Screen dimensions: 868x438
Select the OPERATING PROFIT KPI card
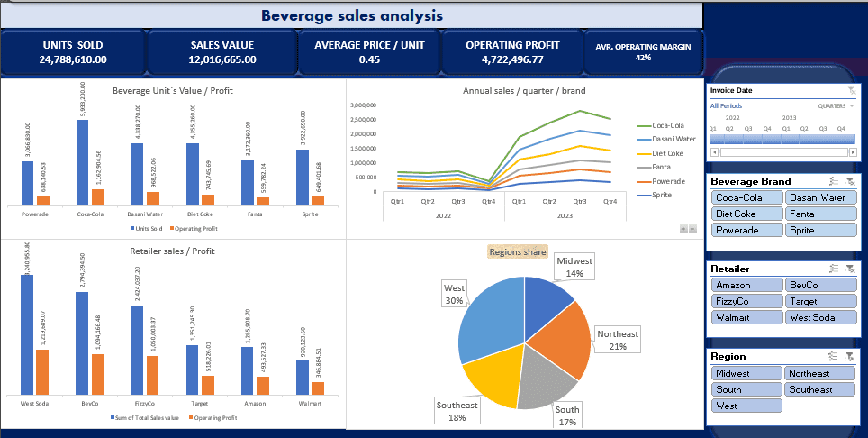pos(512,52)
